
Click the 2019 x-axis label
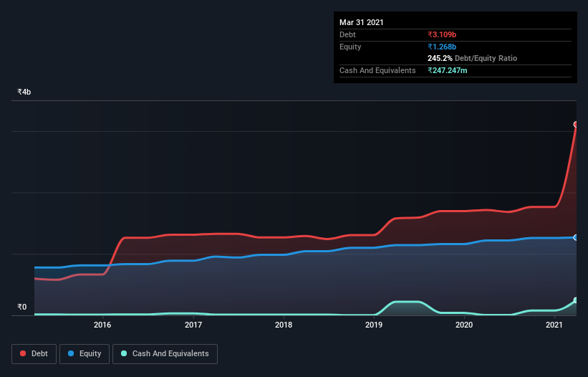pos(374,325)
